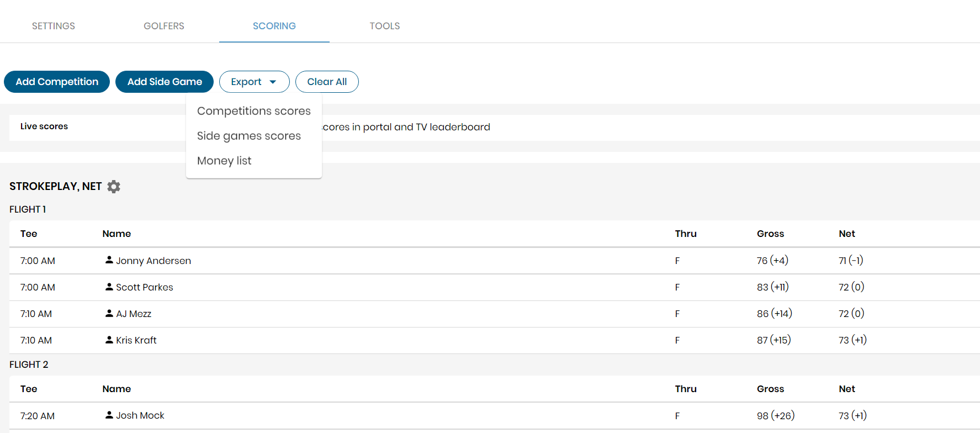Click Thru value F for Josh Mock

677,416
